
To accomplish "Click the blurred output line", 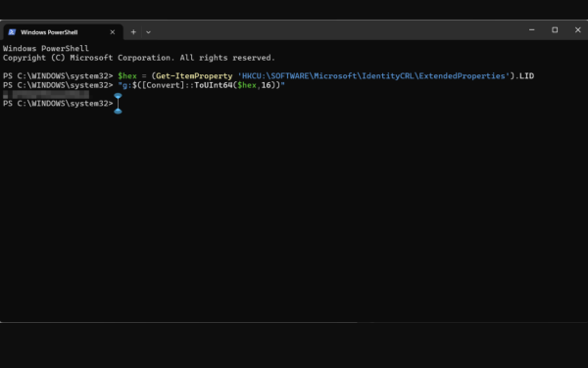I will 46,94.
